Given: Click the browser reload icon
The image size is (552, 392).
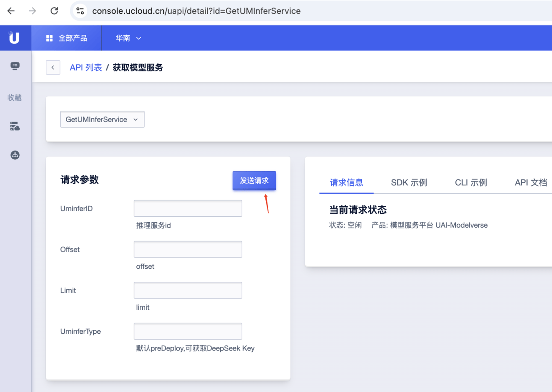Looking at the screenshot, I should tap(54, 11).
